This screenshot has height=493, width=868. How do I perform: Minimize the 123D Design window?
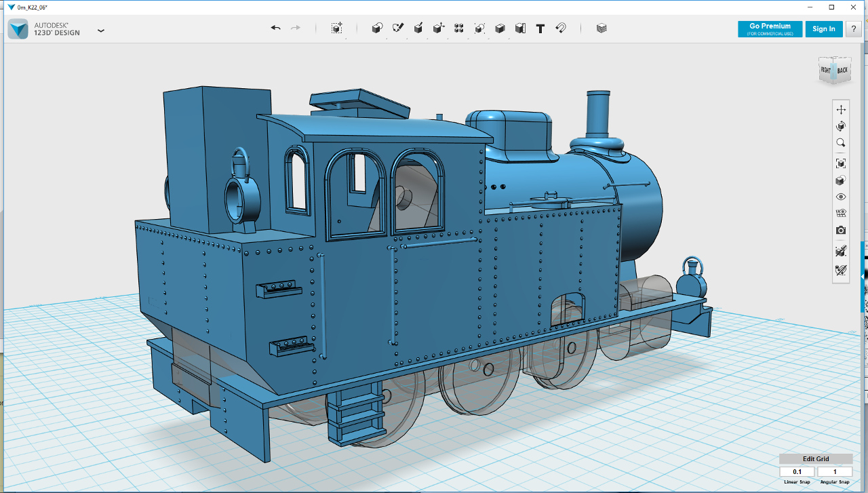point(810,7)
